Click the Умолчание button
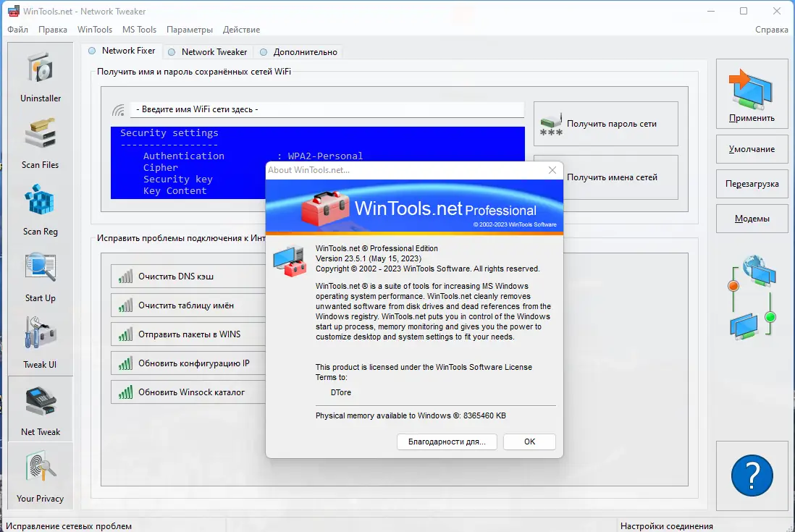Viewport: 795px width, 532px height. tap(752, 149)
